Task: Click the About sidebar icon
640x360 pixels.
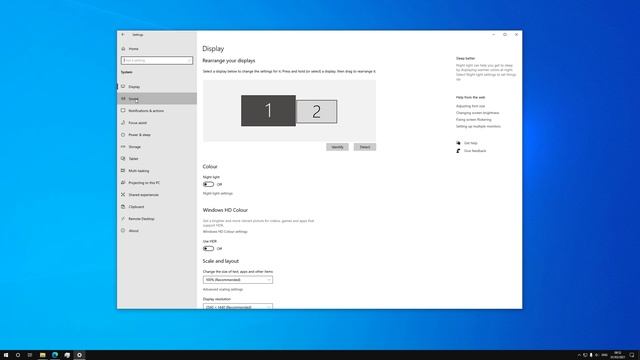Action: (x=123, y=231)
